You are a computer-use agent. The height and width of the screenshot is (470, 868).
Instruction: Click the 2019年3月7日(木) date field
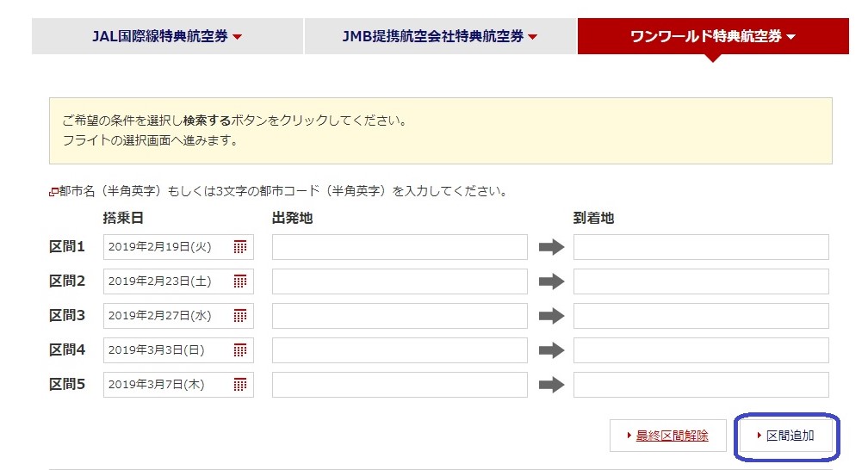(178, 384)
